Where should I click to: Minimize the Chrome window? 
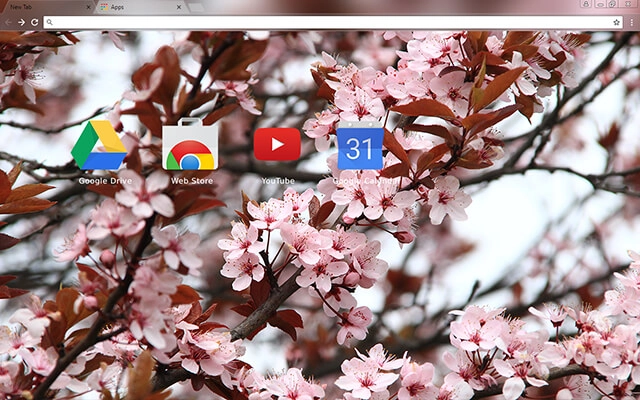pyautogui.click(x=600, y=4)
